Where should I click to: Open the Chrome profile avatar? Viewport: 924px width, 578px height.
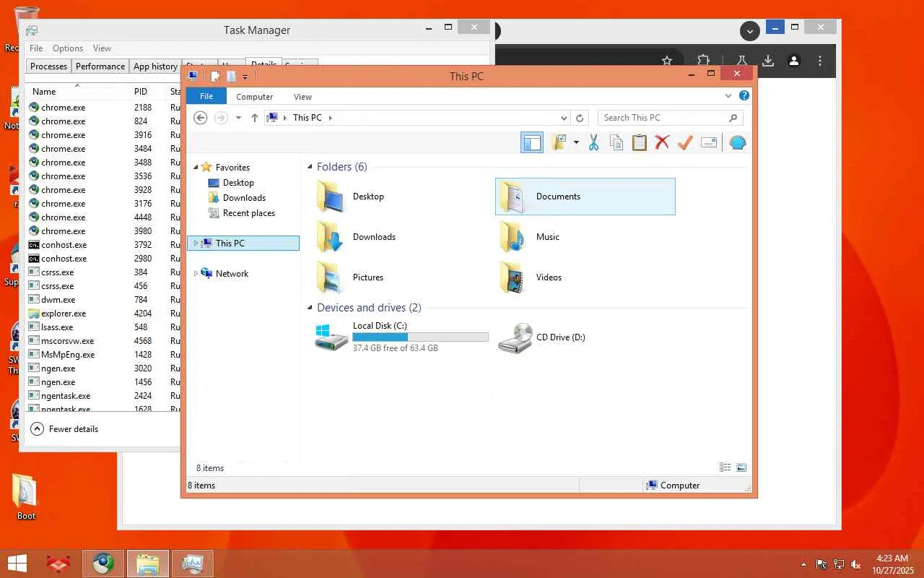click(794, 61)
